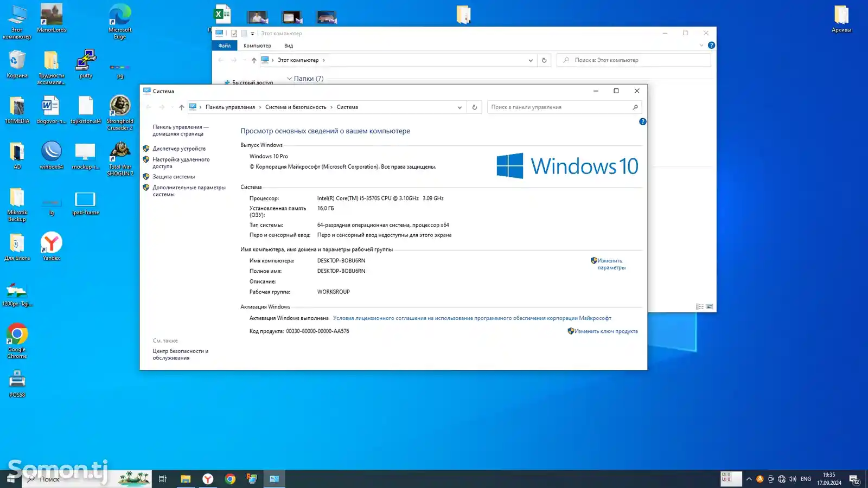Switch Explorer to large icons view
This screenshot has height=488, width=868.
710,307
